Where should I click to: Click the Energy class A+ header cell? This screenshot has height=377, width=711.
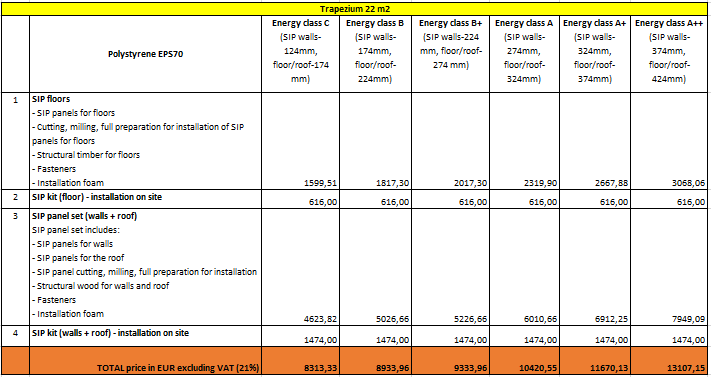594,54
